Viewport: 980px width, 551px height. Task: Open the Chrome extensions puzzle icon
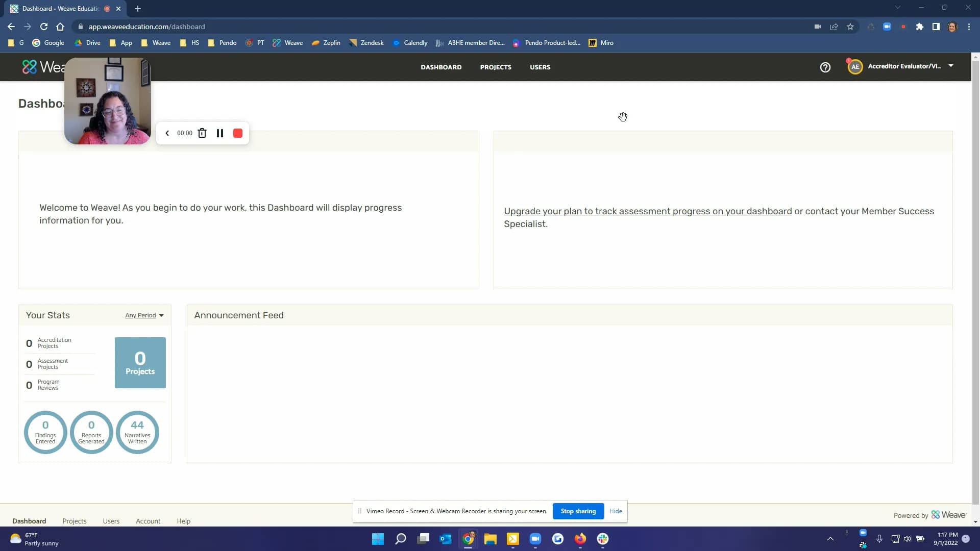coord(919,27)
